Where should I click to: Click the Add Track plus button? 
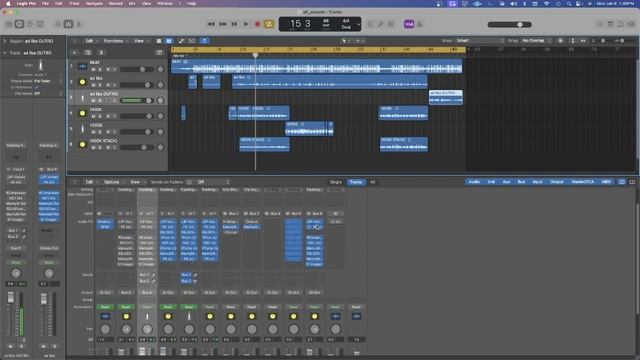click(x=74, y=52)
